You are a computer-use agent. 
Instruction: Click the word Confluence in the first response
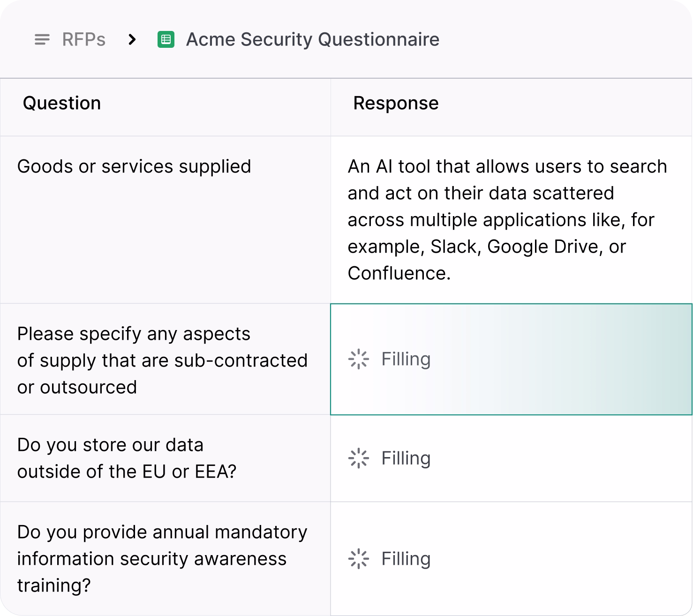[399, 273]
